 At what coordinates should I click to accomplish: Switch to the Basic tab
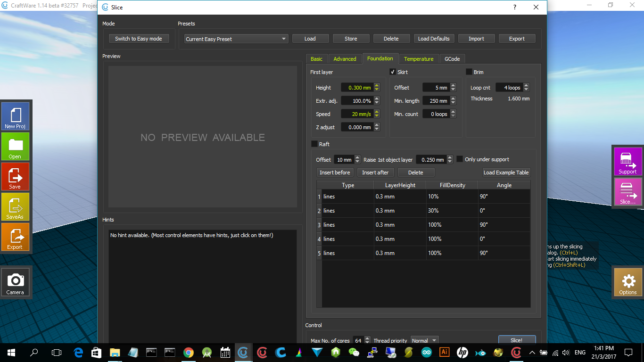pos(316,59)
